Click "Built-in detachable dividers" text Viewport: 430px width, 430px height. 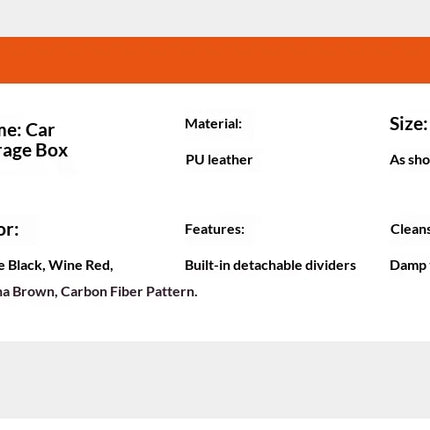click(270, 265)
